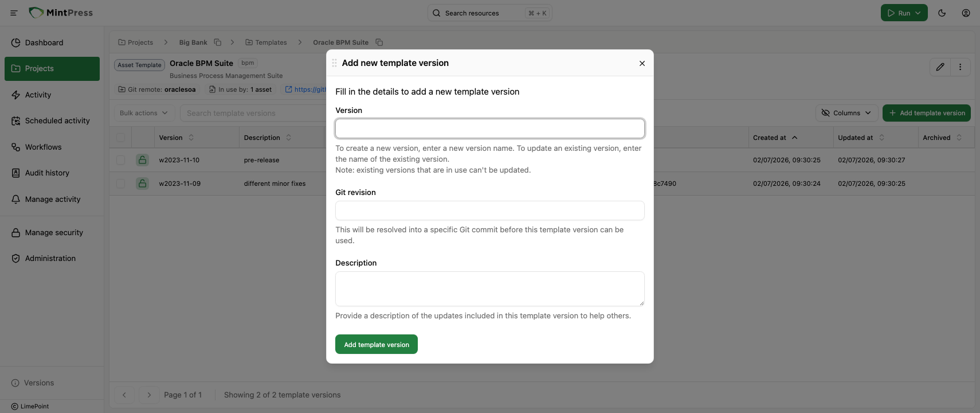Focus the Git revision input field

coord(490,211)
